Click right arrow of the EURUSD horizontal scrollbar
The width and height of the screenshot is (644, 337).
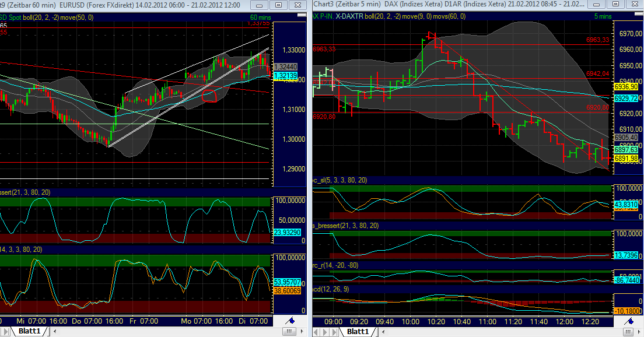point(302,331)
